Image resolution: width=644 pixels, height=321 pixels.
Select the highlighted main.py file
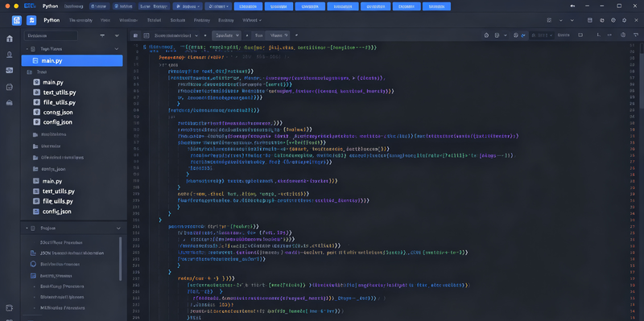point(72,61)
